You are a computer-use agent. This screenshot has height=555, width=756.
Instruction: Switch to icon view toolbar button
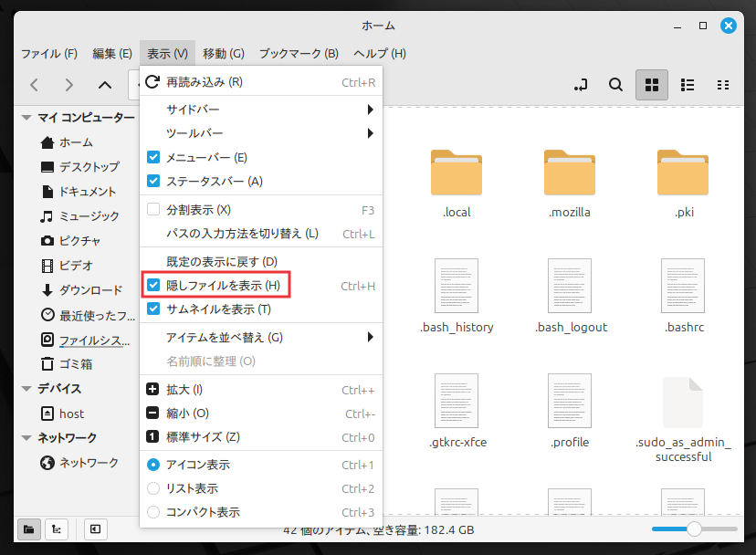[x=652, y=85]
